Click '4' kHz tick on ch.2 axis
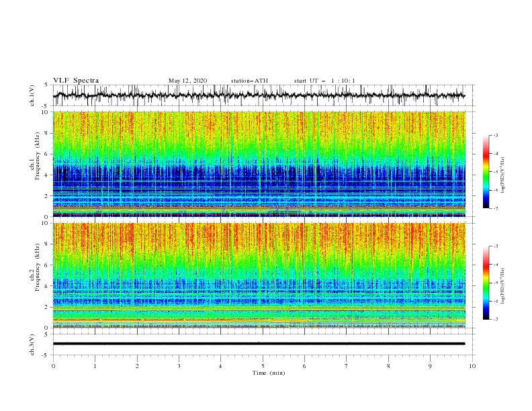 [x=47, y=286]
